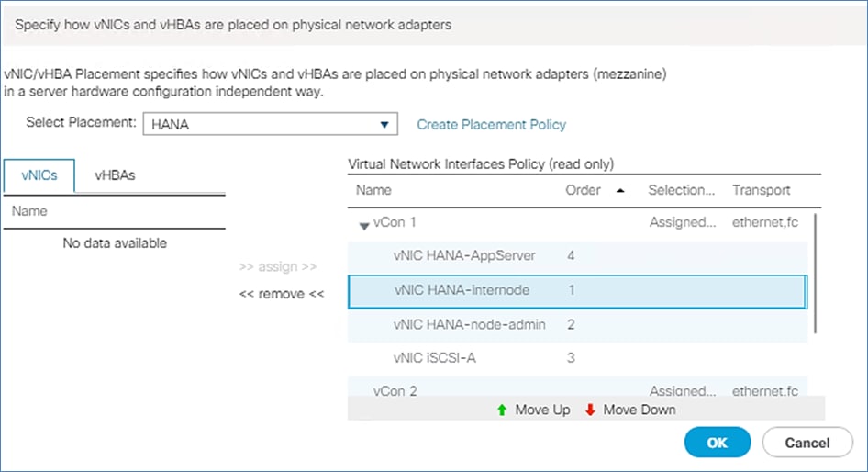The height and width of the screenshot is (472, 868).
Task: Sort by the Order column header
Action: coord(583,191)
